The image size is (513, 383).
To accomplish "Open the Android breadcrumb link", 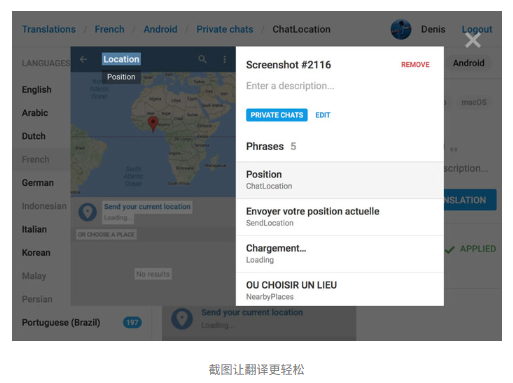I will 160,29.
